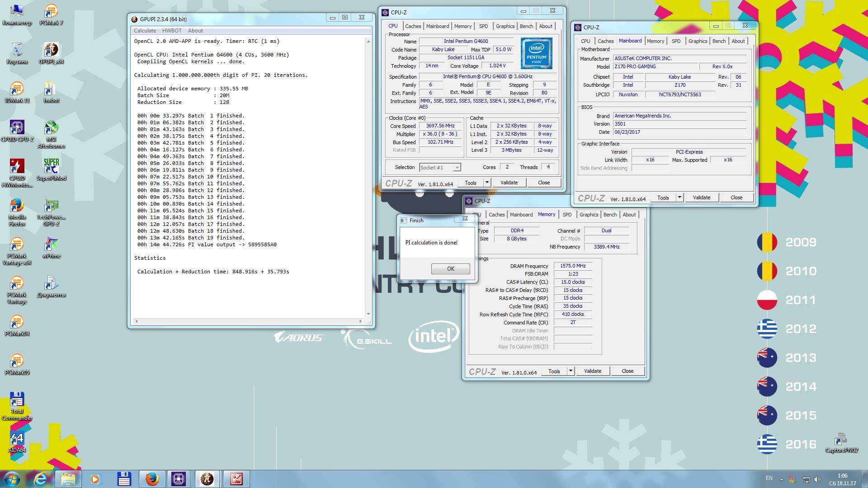
Task: Launch wPrime desktop icon
Action: pos(51,248)
